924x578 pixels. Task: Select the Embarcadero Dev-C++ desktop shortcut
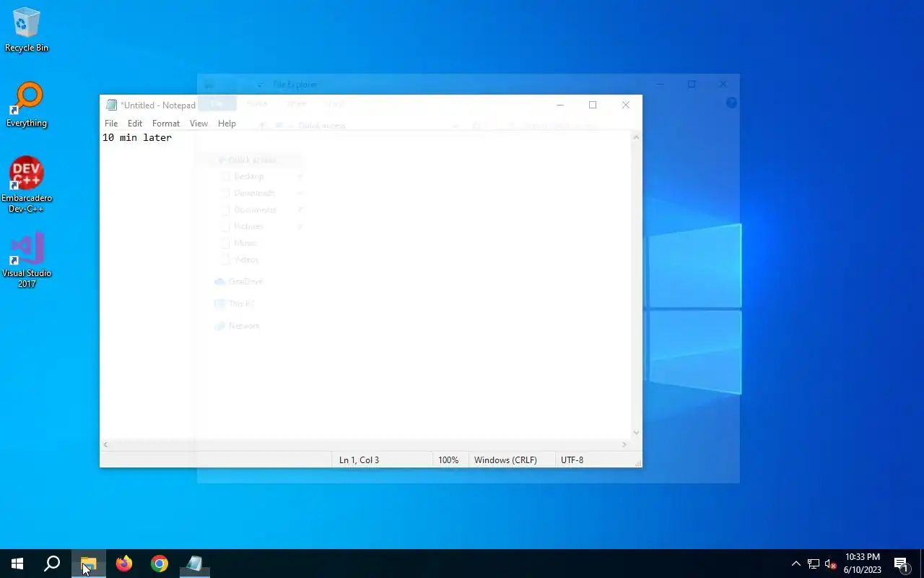click(27, 185)
